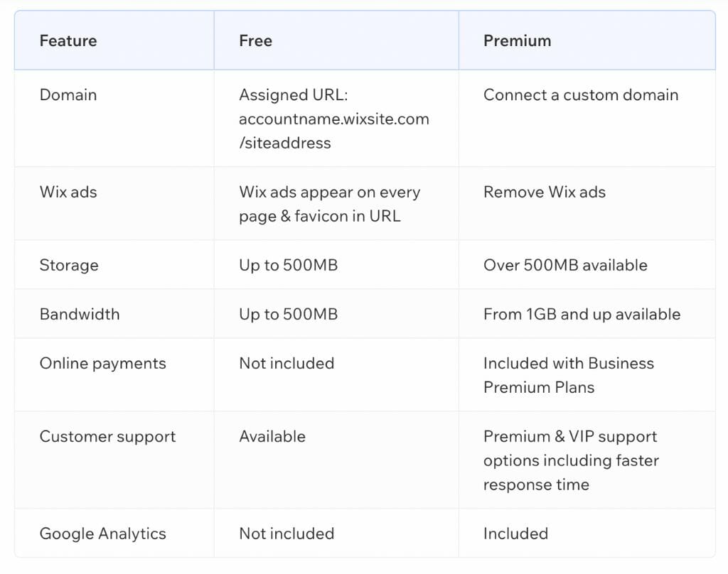
Task: Click Up to 500MB in Storage row
Action: tap(288, 265)
